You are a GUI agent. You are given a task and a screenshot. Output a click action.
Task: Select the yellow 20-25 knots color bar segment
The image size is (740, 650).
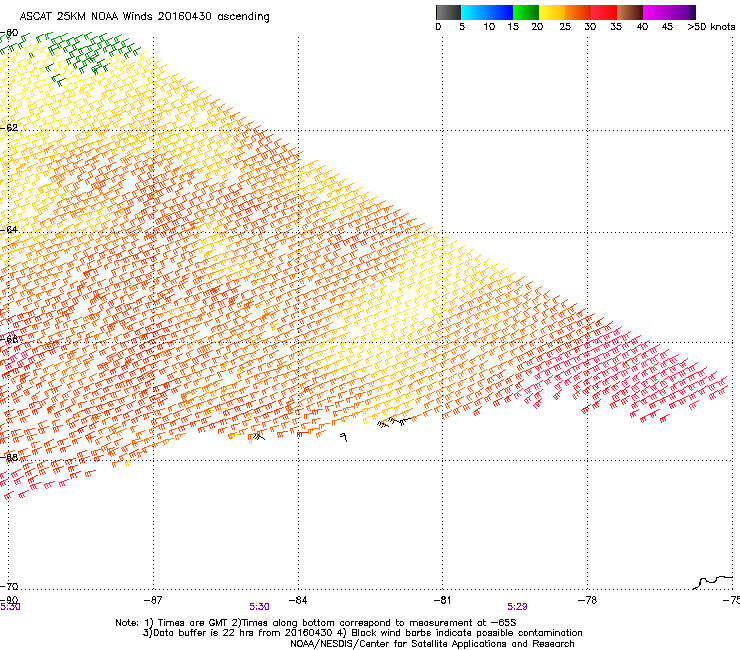pyautogui.click(x=552, y=12)
